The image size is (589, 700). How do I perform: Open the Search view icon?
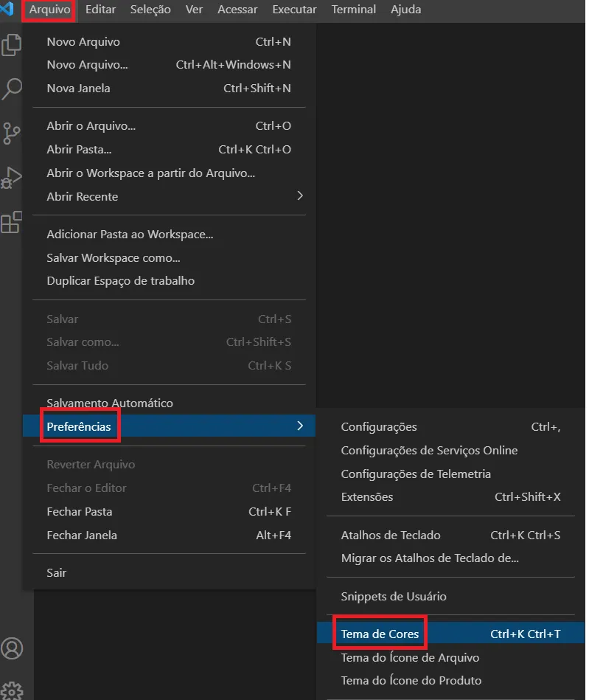pos(12,89)
